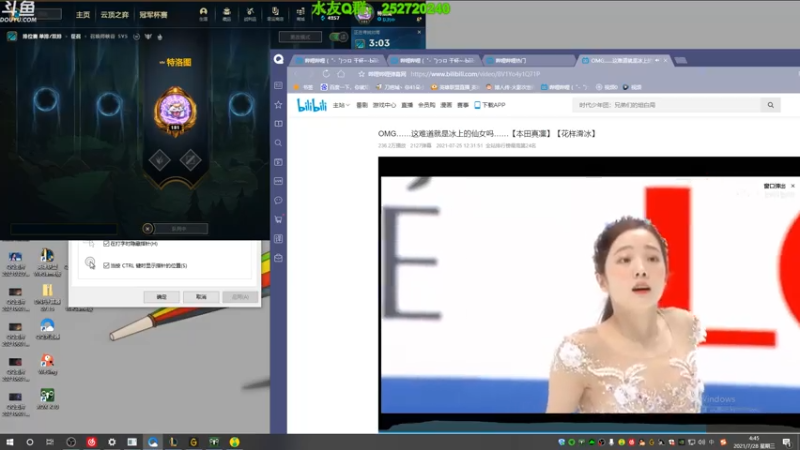
Task: Click the bilibili search input field
Action: pos(666,105)
